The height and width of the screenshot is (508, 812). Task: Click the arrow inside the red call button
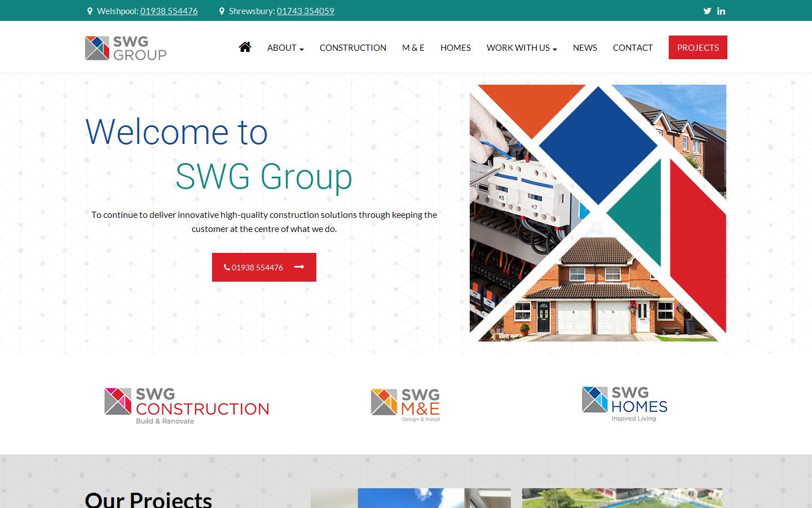tap(299, 267)
